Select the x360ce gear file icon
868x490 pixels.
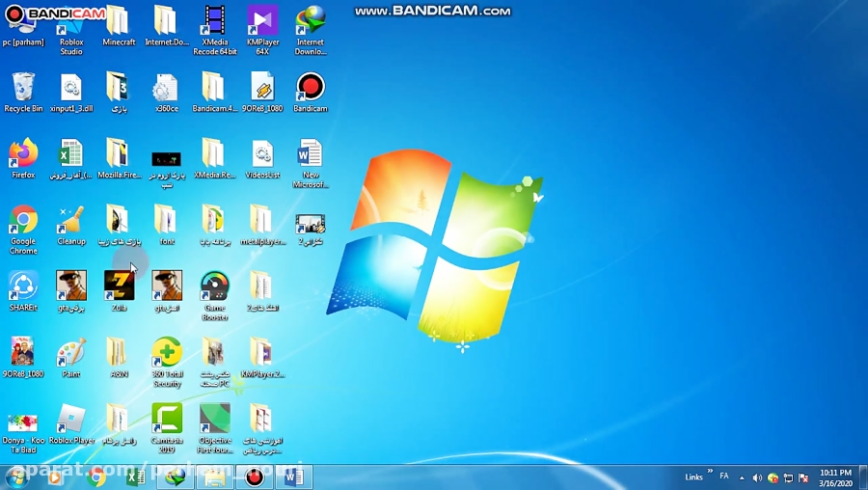point(167,92)
